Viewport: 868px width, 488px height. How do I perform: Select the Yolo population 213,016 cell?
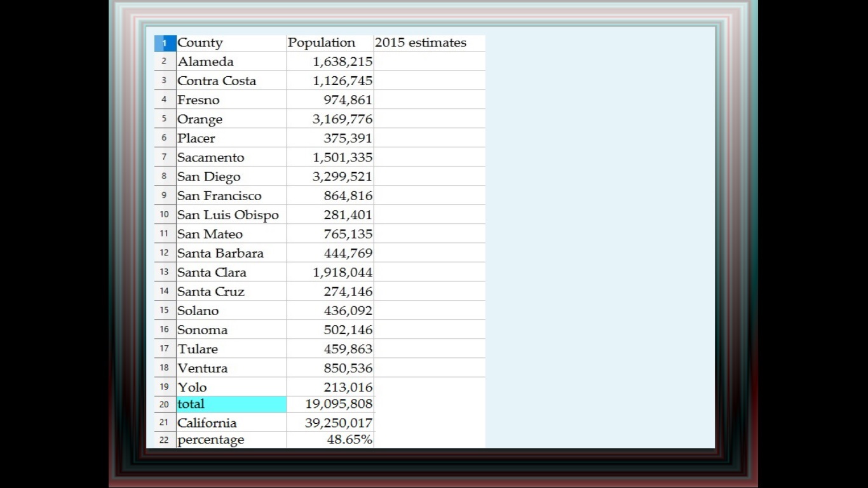pyautogui.click(x=348, y=387)
